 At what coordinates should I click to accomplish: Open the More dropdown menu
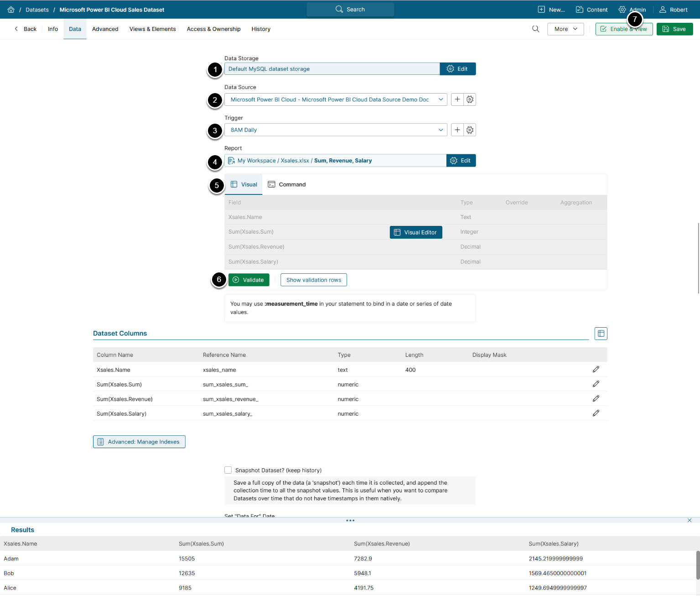tap(565, 29)
